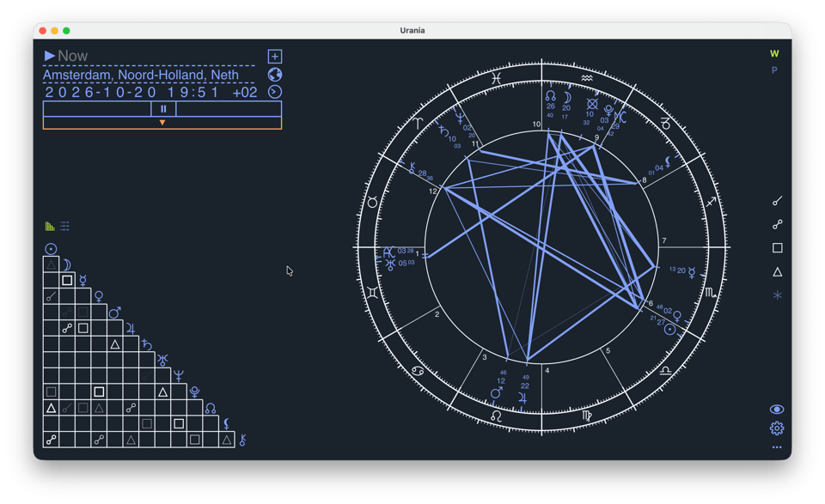Click the Uranus glyph in the aspect grid
The image size is (825, 504).
pos(162,361)
